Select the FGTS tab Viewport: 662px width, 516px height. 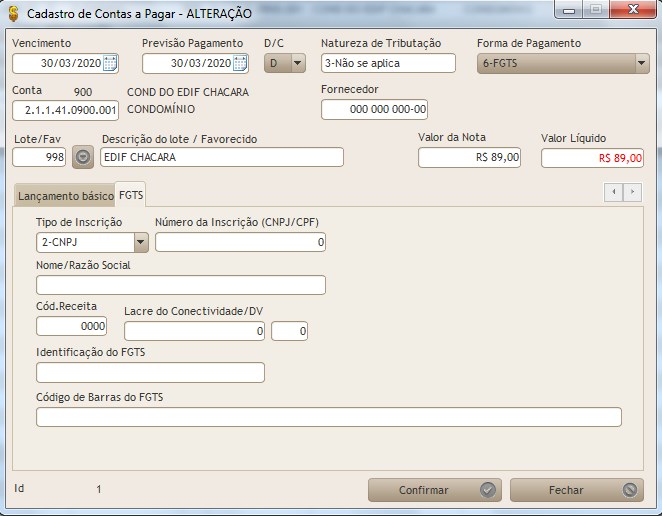click(x=131, y=195)
